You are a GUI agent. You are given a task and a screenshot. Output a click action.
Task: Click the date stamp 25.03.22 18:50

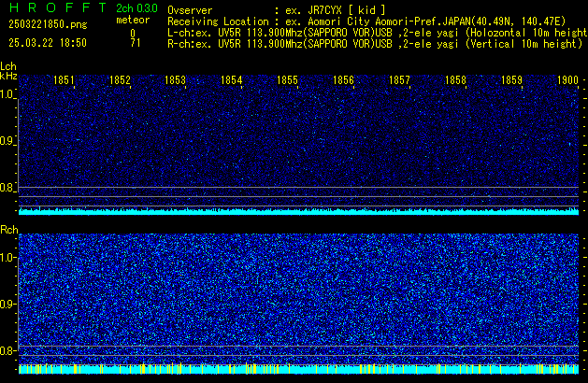(x=48, y=43)
